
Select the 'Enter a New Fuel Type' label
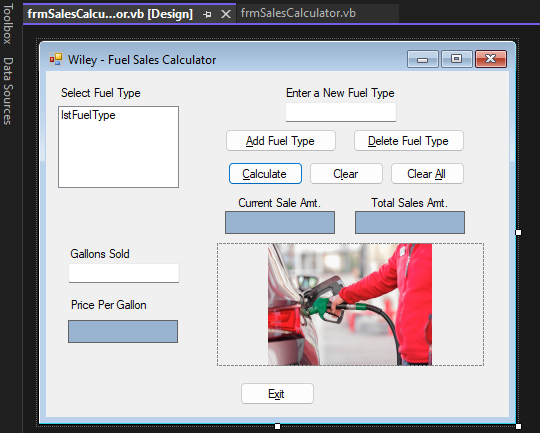340,93
